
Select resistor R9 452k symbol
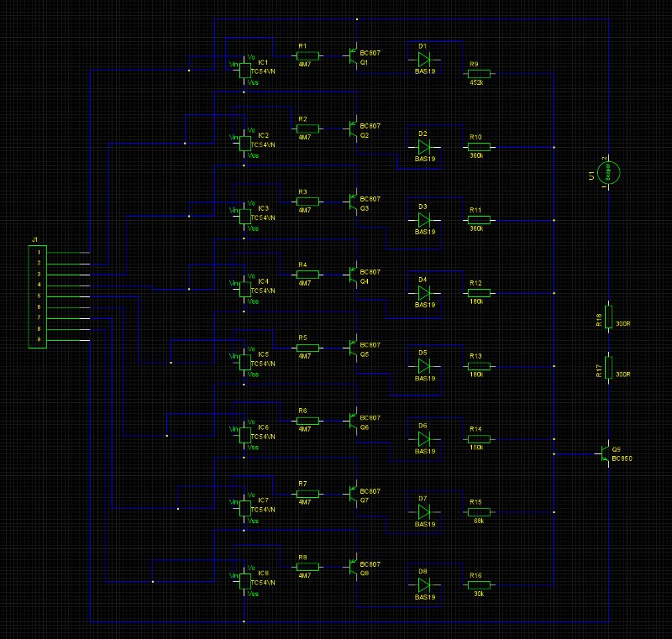tap(477, 74)
